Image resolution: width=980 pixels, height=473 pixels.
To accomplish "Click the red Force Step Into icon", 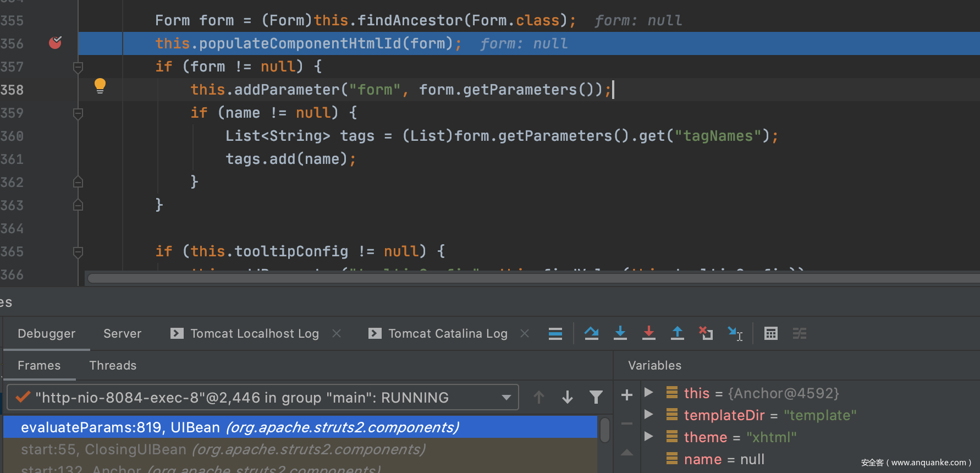I will pos(649,333).
